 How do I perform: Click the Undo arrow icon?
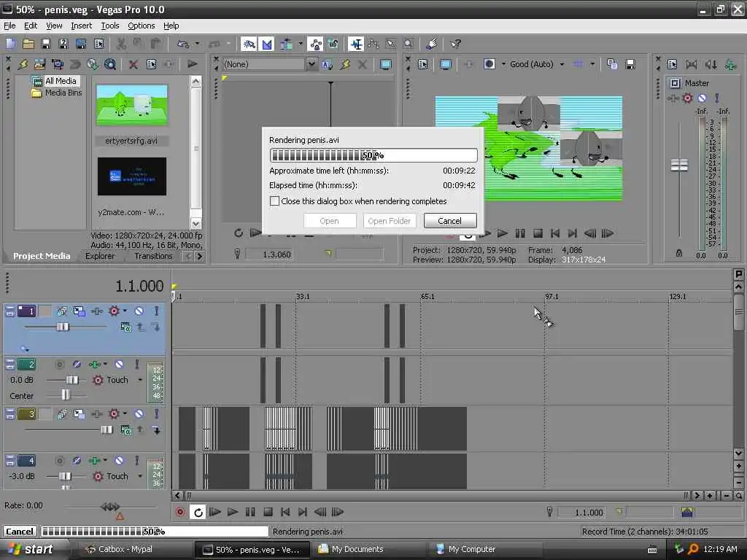[182, 44]
